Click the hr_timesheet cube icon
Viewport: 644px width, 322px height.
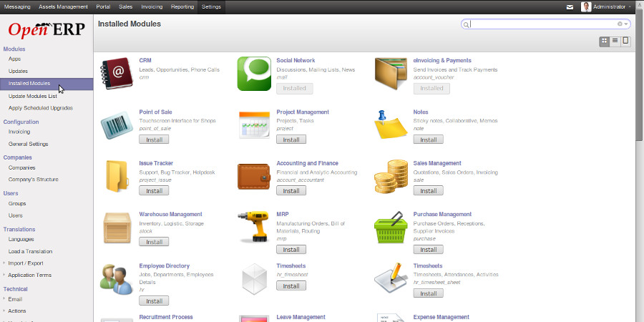(254, 279)
